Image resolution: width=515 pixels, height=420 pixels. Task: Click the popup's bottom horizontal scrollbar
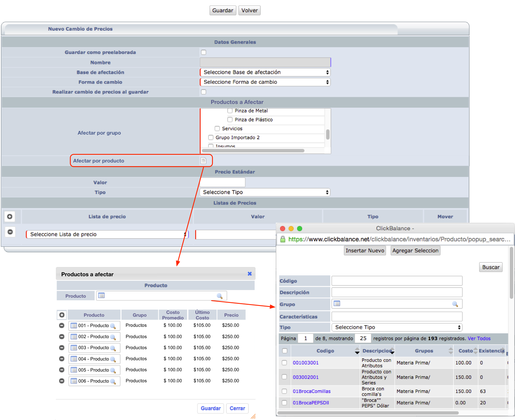(x=368, y=413)
